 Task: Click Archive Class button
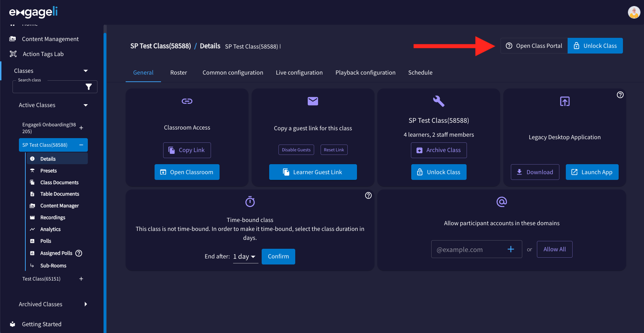pyautogui.click(x=439, y=150)
